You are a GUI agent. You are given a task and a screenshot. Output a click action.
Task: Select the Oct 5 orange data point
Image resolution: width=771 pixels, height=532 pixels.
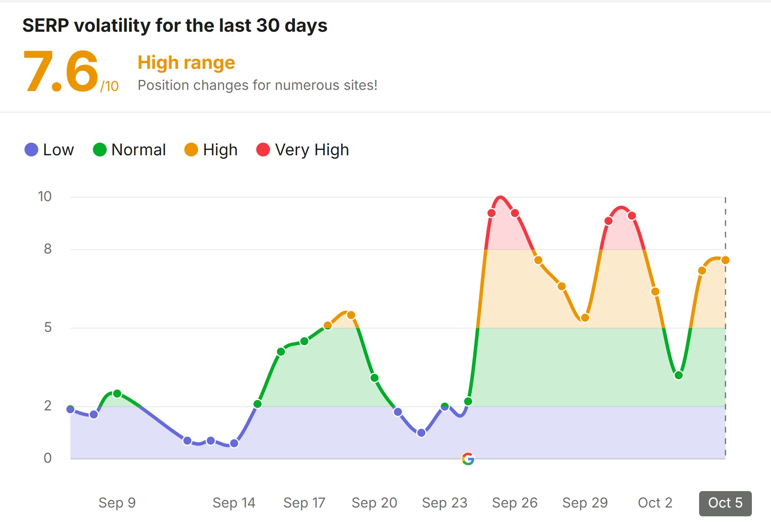pos(725,260)
